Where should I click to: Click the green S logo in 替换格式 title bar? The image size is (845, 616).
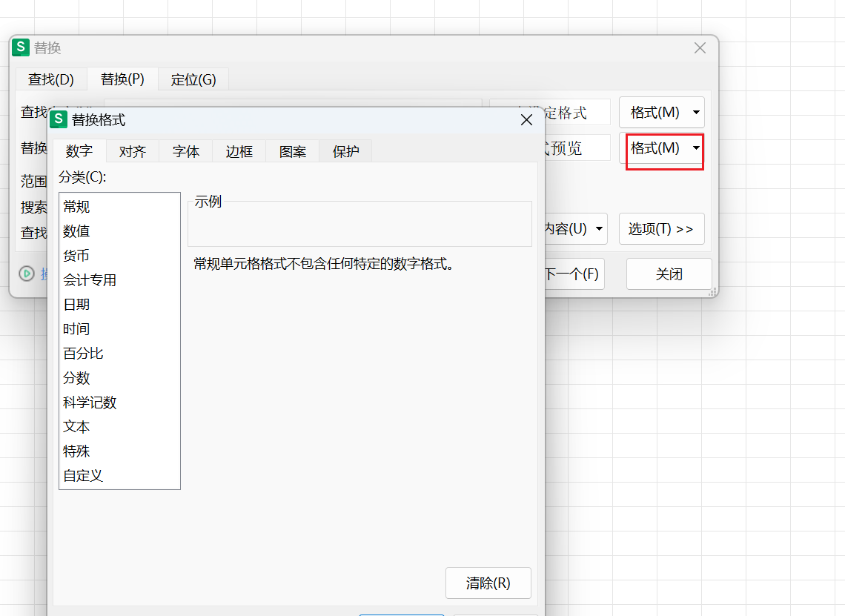[59, 119]
